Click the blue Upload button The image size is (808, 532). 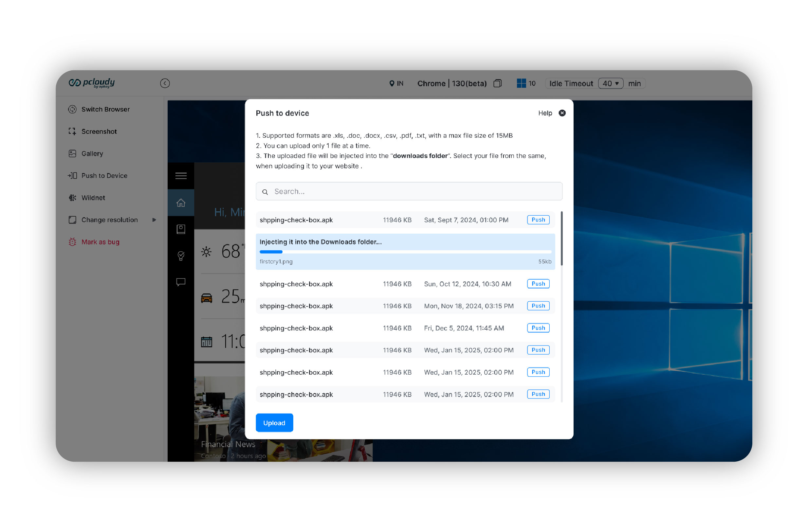[274, 423]
